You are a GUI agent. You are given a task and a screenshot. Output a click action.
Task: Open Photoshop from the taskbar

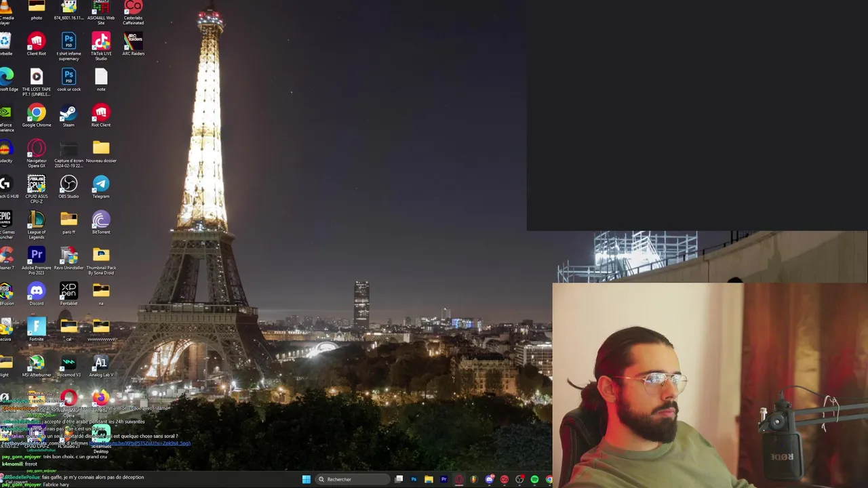pos(414,479)
